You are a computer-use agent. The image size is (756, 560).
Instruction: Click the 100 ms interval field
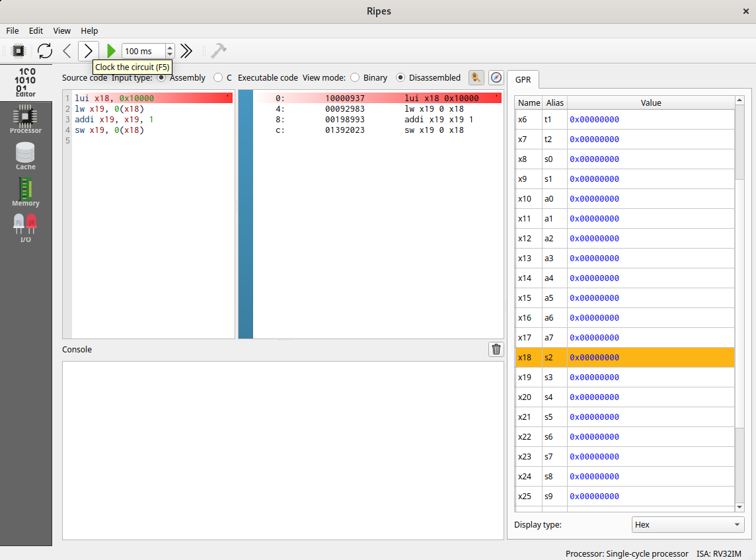click(x=143, y=51)
